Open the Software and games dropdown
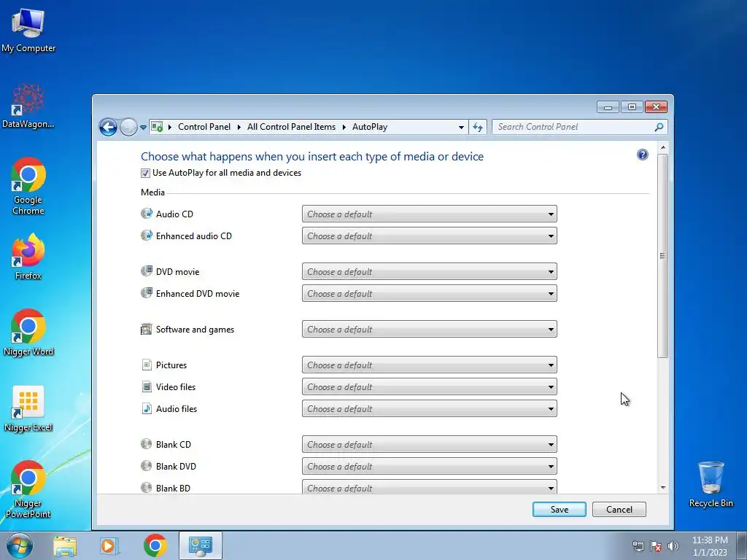The height and width of the screenshot is (560, 747). 429,329
